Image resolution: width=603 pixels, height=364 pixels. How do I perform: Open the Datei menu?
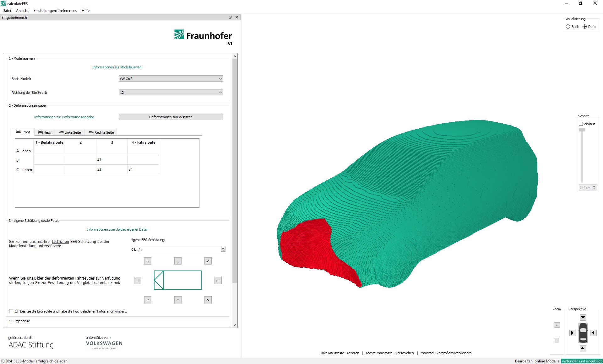pyautogui.click(x=7, y=11)
